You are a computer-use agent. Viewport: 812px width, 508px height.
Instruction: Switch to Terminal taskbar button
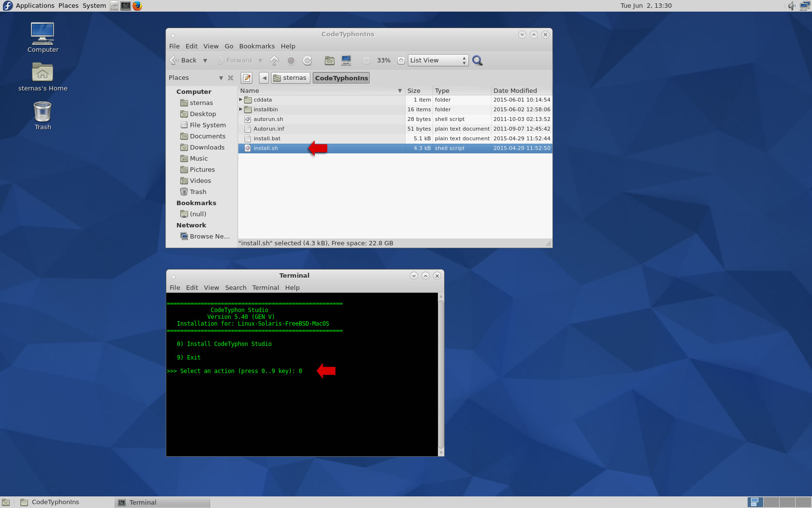(x=162, y=502)
